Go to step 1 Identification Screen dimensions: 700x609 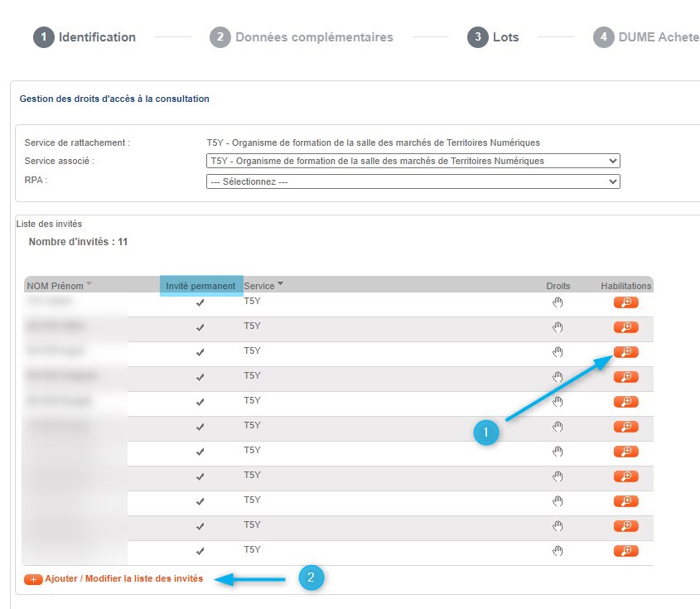(x=84, y=37)
